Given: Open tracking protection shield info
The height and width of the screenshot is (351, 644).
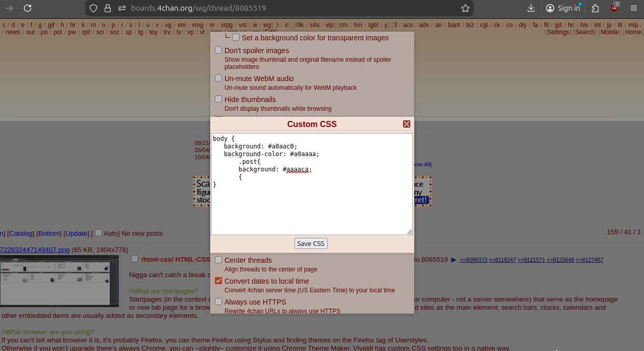Looking at the screenshot, I should coord(93,8).
